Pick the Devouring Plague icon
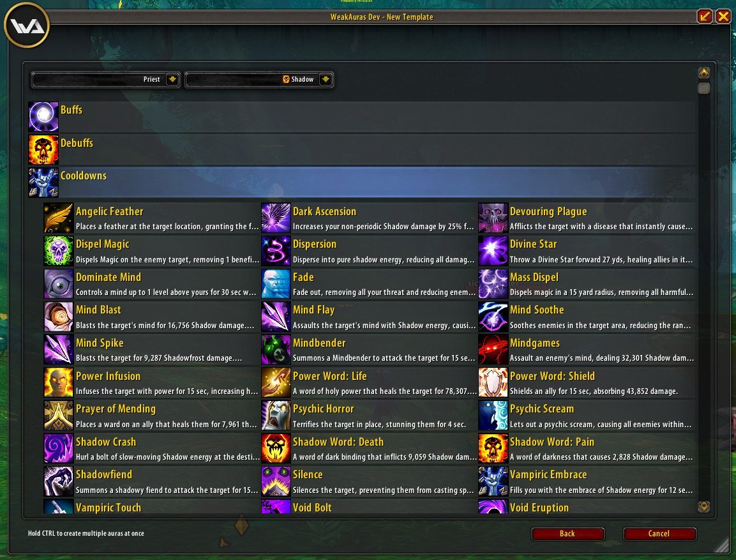The height and width of the screenshot is (560, 736). (493, 218)
